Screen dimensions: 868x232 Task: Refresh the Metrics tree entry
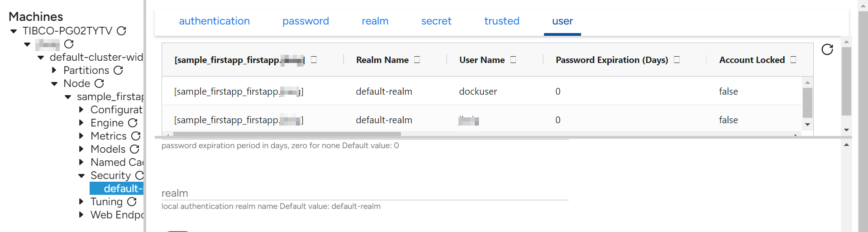136,136
